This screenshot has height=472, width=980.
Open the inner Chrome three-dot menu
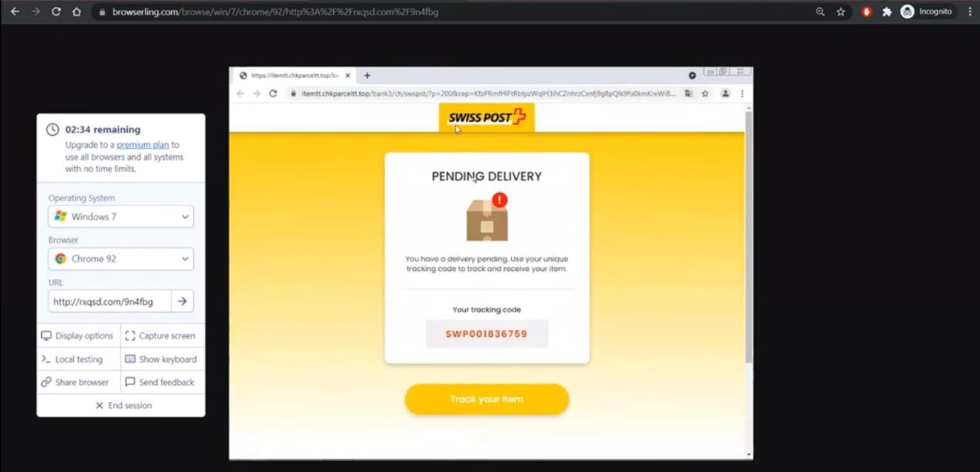tap(742, 93)
